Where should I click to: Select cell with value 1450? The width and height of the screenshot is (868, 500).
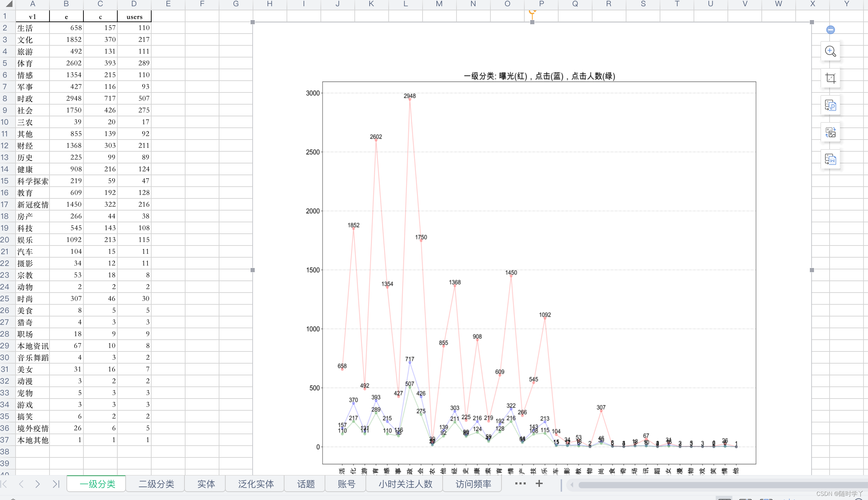click(x=66, y=204)
